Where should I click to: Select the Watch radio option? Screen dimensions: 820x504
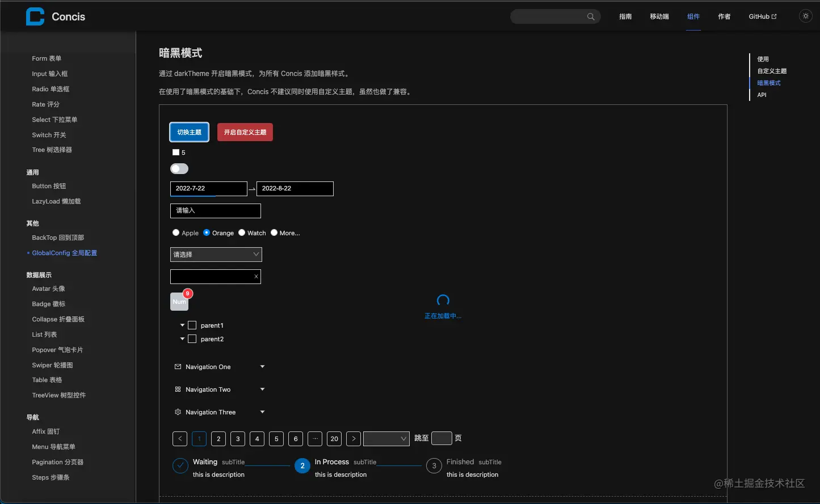[x=242, y=233]
